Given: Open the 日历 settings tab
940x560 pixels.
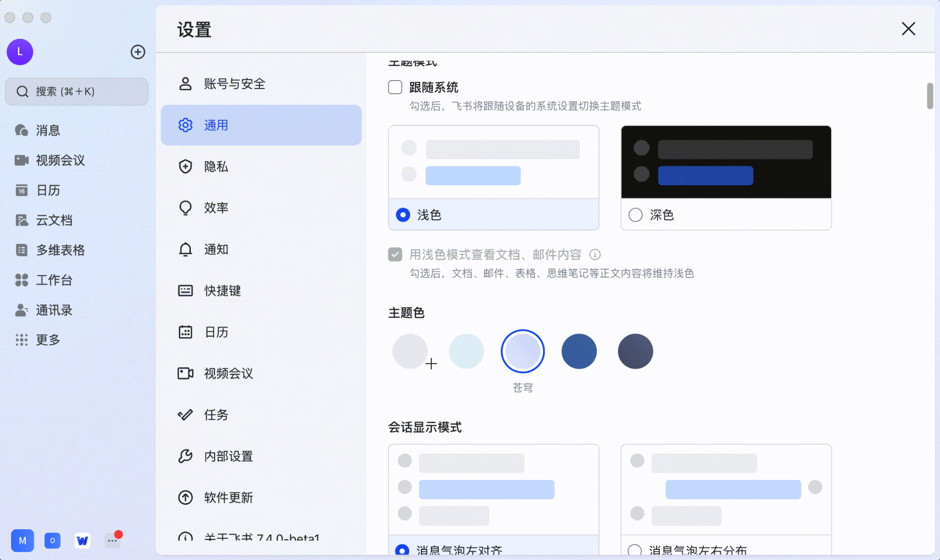Looking at the screenshot, I should coord(261,332).
